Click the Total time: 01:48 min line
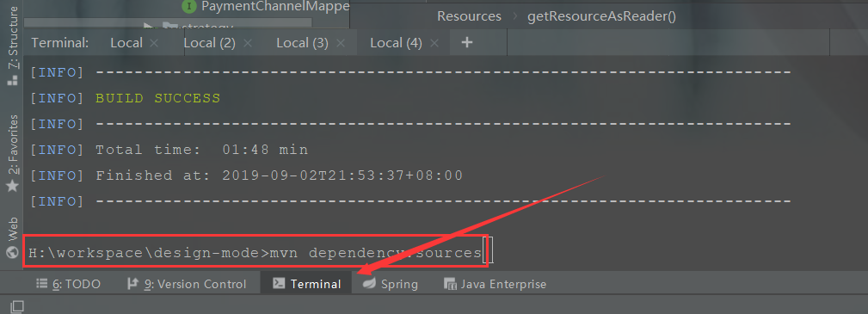This screenshot has height=314, width=868. (x=201, y=150)
